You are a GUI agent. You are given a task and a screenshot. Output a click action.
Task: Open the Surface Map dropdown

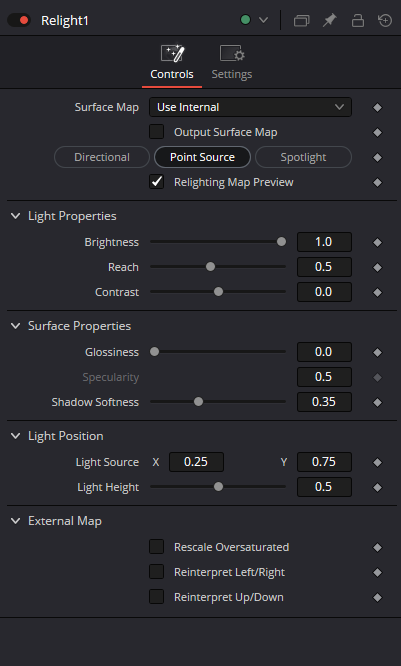(x=250, y=107)
